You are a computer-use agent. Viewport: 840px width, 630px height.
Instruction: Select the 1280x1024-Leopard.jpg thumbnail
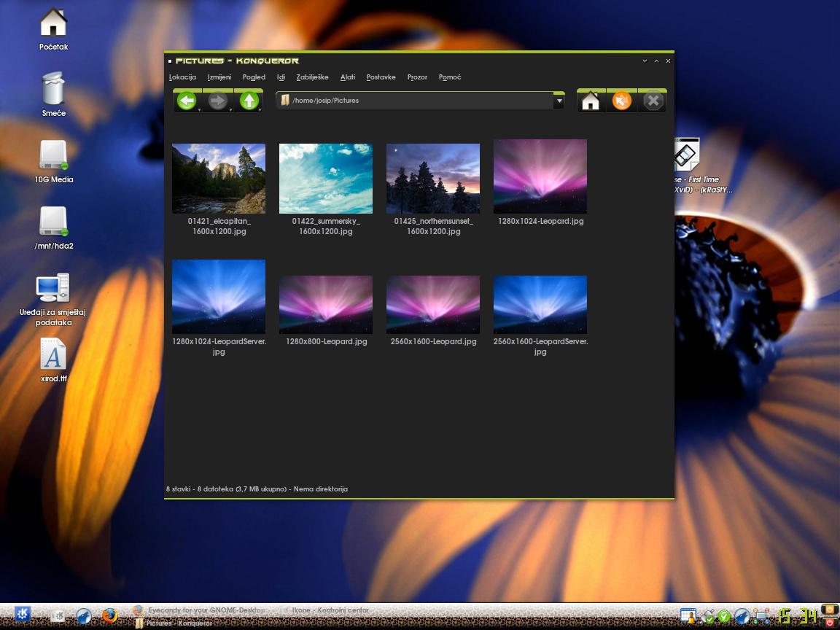pyautogui.click(x=540, y=176)
